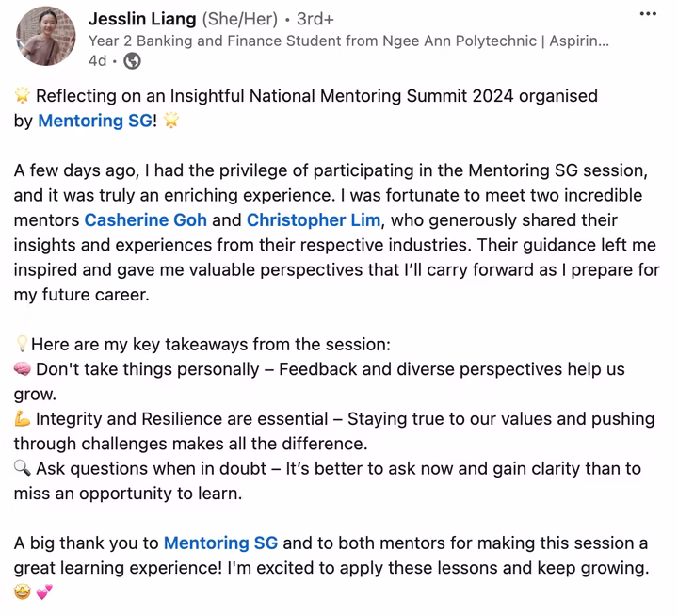The height and width of the screenshot is (616, 678).
Task: Open the three-dot post options menu
Action: tap(648, 14)
